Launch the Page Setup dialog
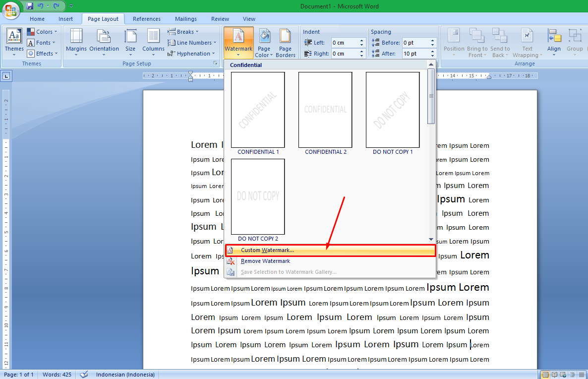 [x=215, y=63]
